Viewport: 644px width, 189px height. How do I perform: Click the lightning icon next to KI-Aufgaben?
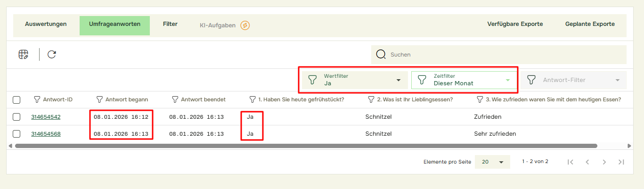click(x=245, y=25)
